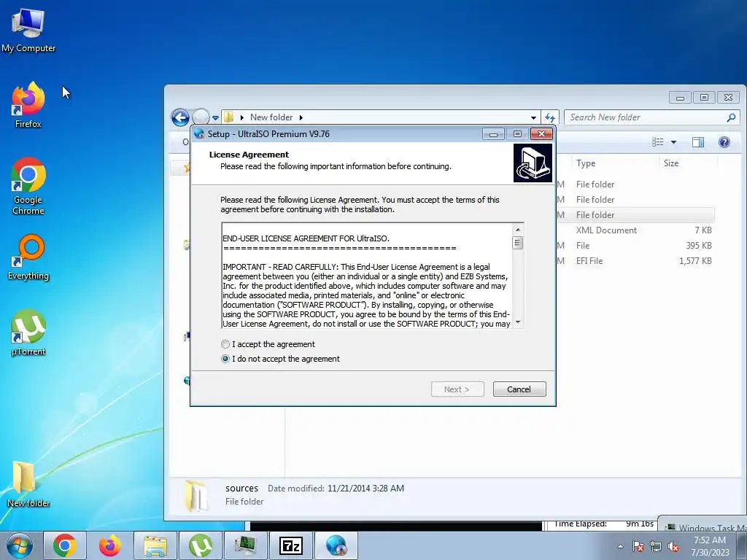Viewport: 747px width, 560px height.
Task: Click Type column header
Action: 586,163
